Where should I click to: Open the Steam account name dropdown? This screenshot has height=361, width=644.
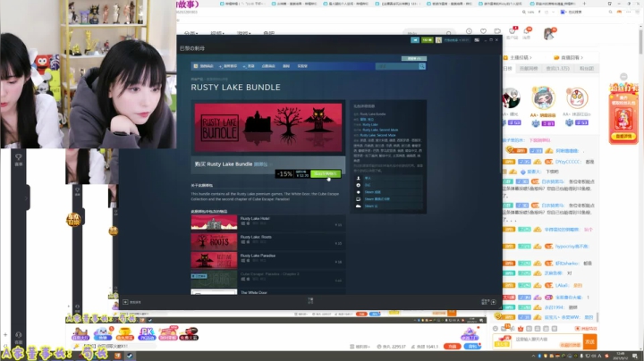point(456,40)
